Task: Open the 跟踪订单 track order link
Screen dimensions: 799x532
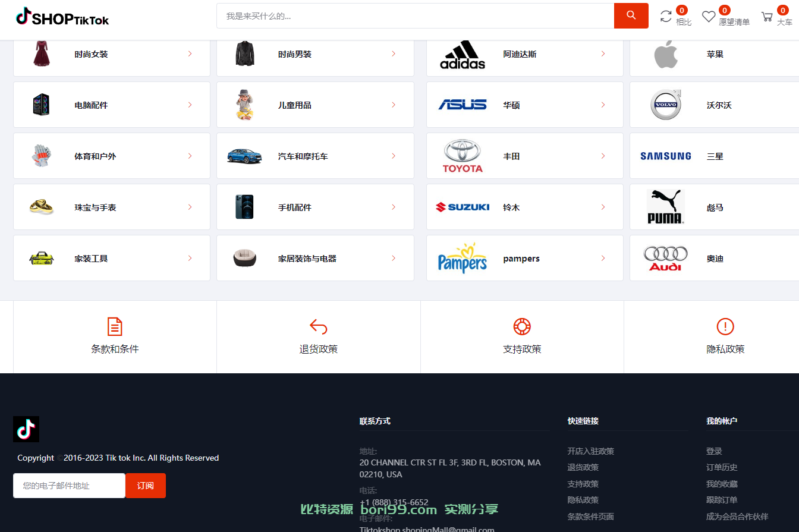Action: tap(722, 500)
